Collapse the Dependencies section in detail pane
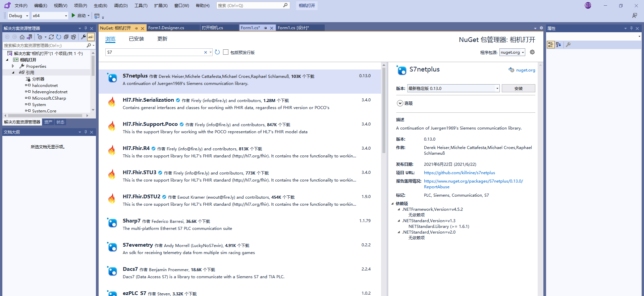Image resolution: width=644 pixels, height=296 pixels. coord(392,204)
